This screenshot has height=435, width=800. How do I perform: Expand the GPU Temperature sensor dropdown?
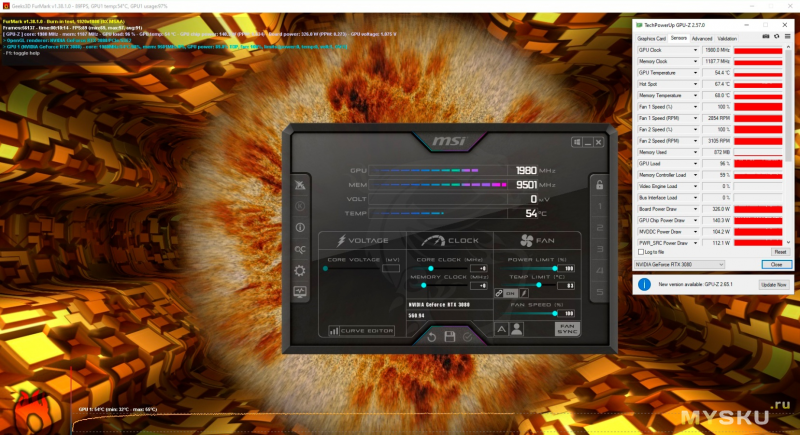(x=695, y=73)
